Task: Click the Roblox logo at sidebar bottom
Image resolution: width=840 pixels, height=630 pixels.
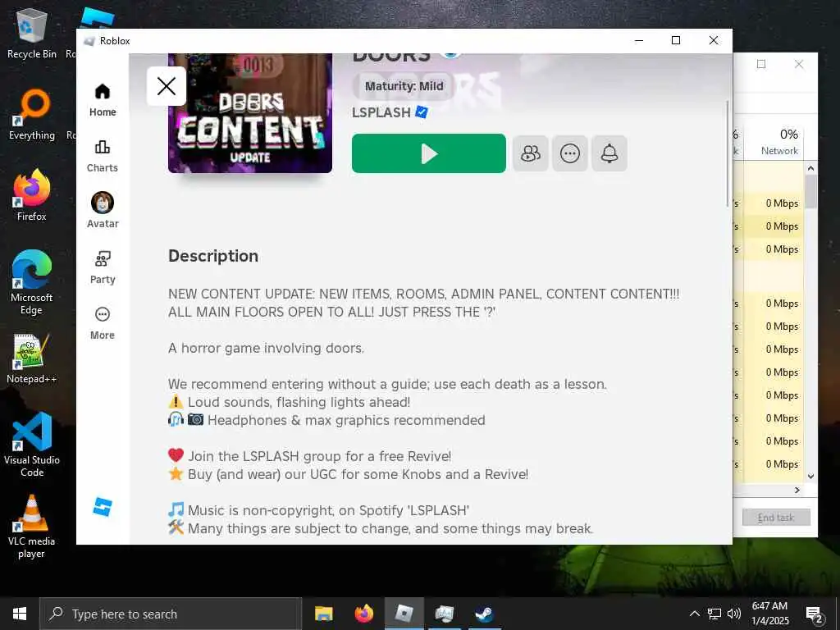Action: 103,507
